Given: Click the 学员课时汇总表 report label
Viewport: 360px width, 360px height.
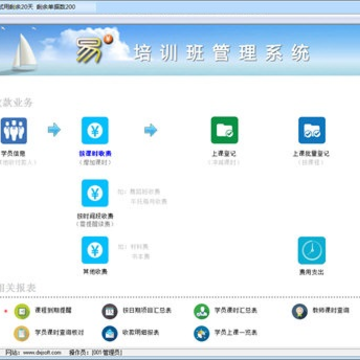Looking at the screenshot, I should (236, 310).
